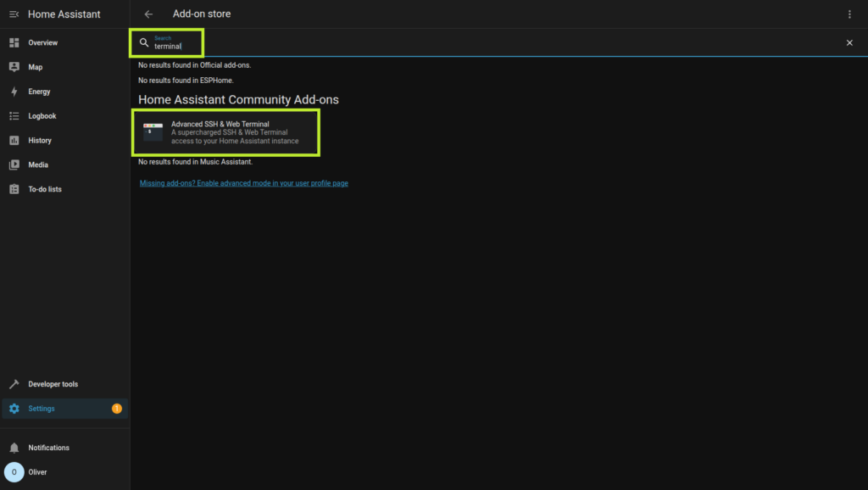
Task: Open the Settings page
Action: click(x=64, y=408)
